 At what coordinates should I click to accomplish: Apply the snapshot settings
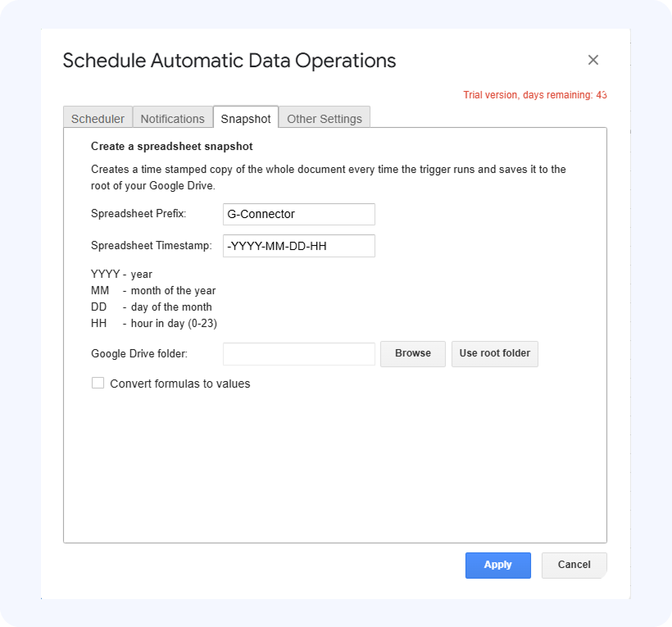pos(497,565)
